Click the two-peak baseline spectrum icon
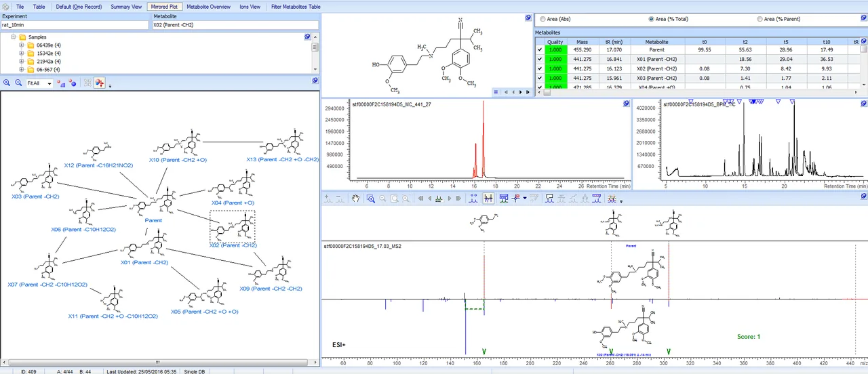Screen dimensions: 868x374 [x=474, y=199]
